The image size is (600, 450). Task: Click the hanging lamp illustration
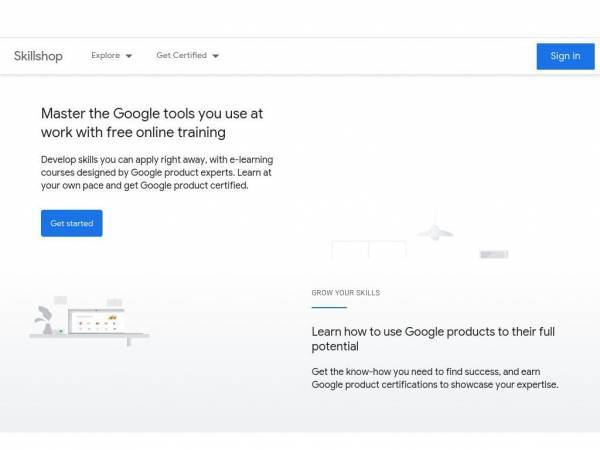click(x=435, y=226)
